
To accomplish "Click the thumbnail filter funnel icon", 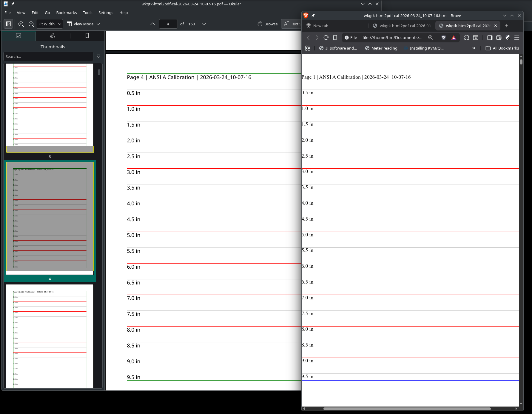I will click(98, 56).
